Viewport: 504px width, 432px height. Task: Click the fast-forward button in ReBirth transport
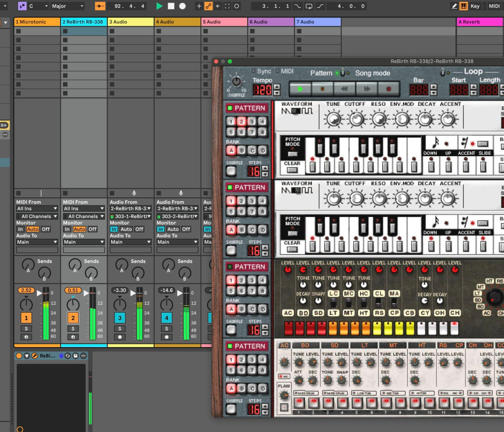tap(367, 89)
